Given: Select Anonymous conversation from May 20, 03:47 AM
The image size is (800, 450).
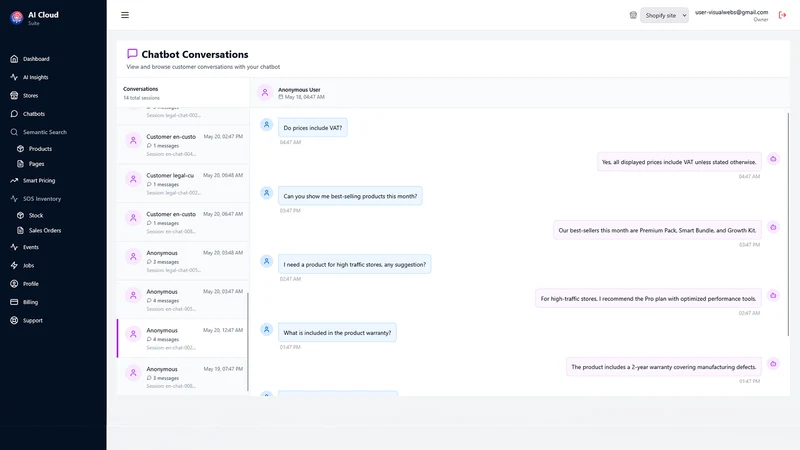Looking at the screenshot, I should (x=183, y=300).
